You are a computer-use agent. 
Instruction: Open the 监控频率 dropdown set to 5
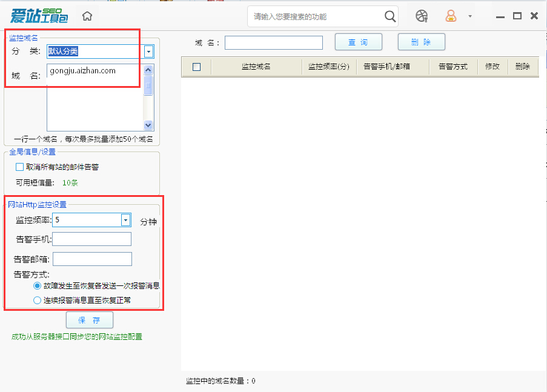click(x=125, y=221)
